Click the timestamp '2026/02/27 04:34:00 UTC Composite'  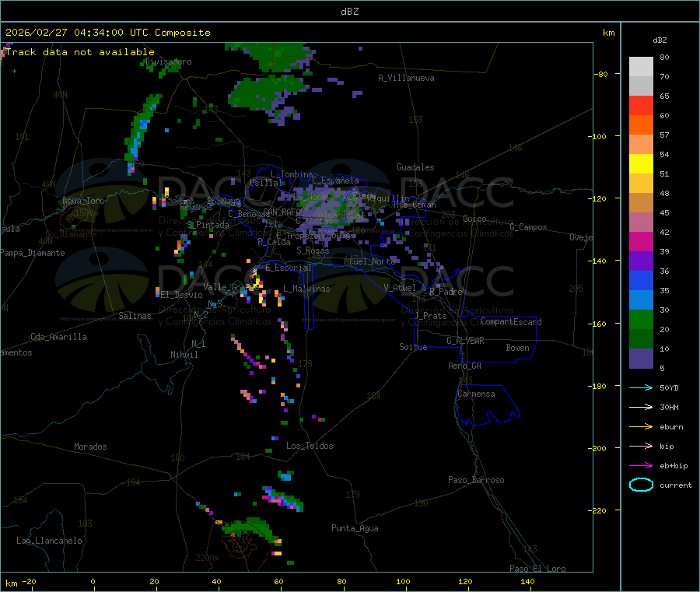[x=107, y=33]
